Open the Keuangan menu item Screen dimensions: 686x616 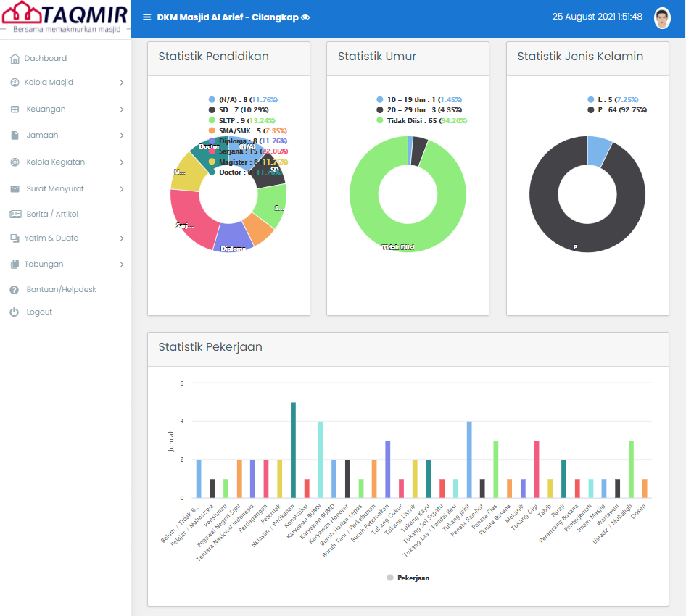point(46,109)
